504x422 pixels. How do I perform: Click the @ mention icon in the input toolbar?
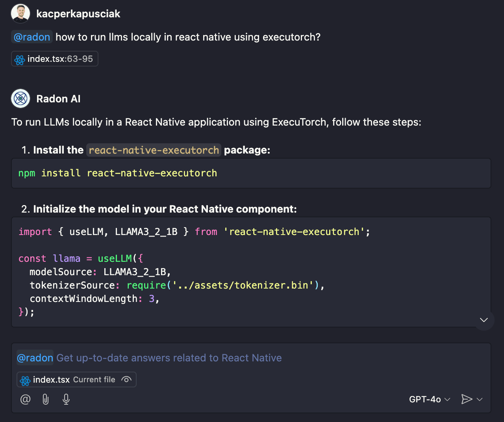click(x=25, y=400)
